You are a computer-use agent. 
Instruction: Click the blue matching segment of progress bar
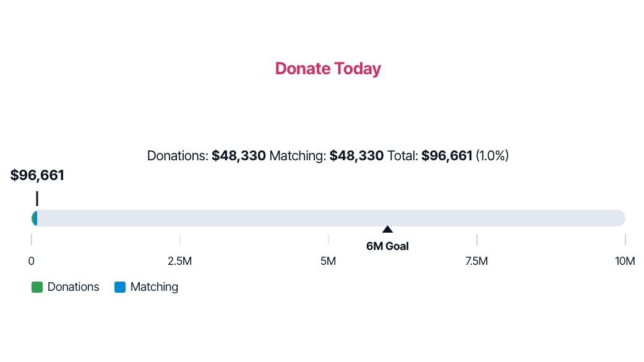tap(36, 218)
